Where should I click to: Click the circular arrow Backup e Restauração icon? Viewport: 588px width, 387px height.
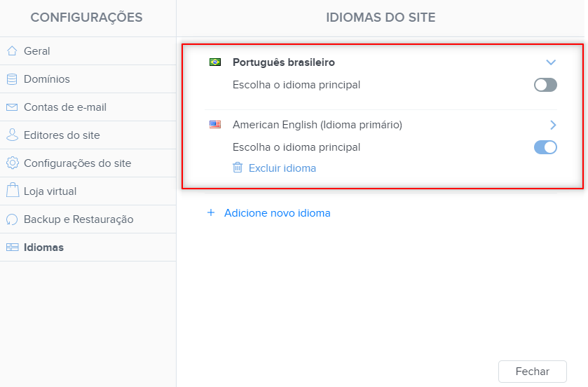[12, 219]
